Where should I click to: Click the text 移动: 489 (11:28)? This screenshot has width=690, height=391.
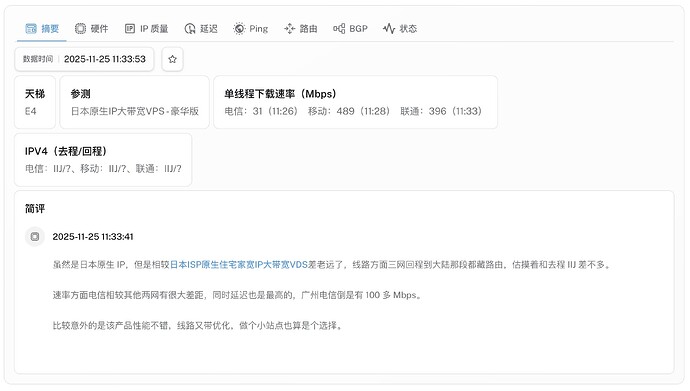(349, 111)
